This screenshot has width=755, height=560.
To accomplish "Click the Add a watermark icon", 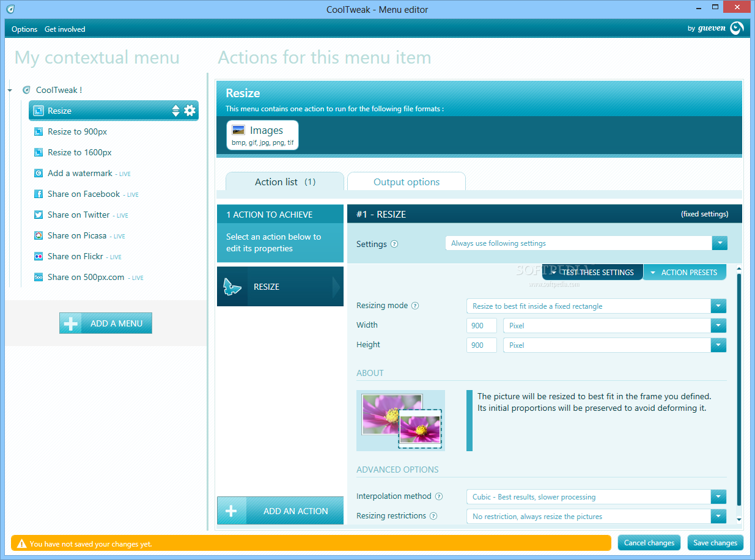I will point(38,173).
